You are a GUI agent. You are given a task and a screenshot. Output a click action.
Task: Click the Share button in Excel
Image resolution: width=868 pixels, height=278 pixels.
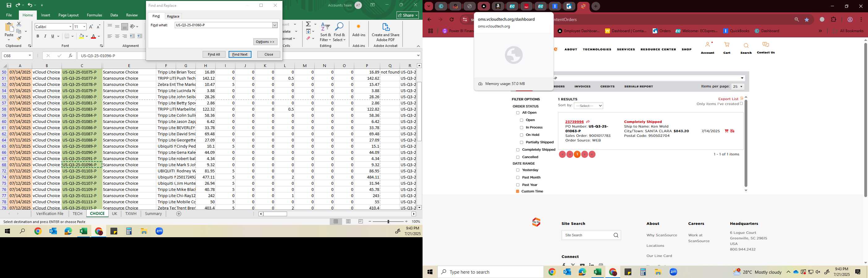(408, 15)
